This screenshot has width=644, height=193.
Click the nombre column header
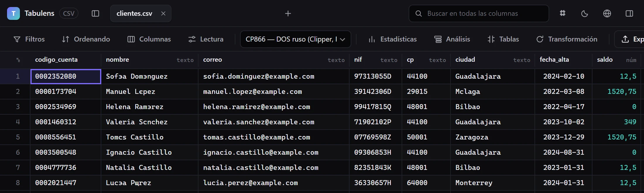(x=150, y=60)
